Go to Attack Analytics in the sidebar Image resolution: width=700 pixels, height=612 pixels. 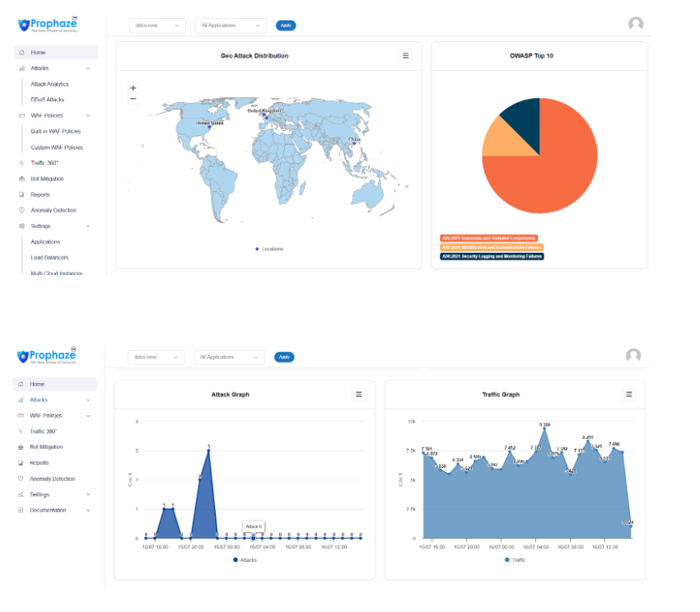click(49, 84)
